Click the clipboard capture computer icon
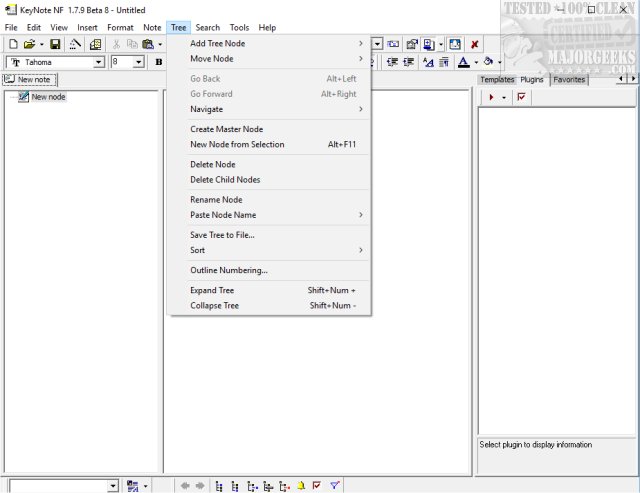Screen dimensions: 640x493 (x=429, y=44)
